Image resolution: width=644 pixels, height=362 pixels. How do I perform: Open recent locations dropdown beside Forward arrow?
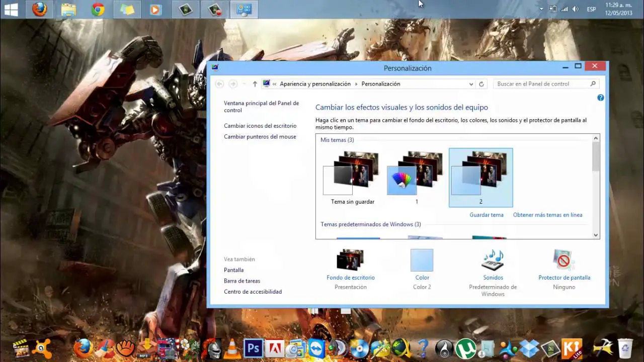244,84
